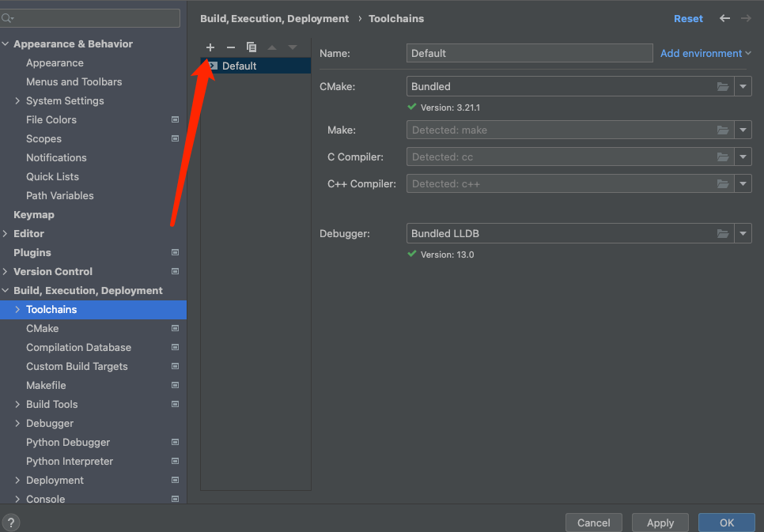Image resolution: width=764 pixels, height=532 pixels.
Task: Copy the selected toolchain
Action: pos(252,47)
